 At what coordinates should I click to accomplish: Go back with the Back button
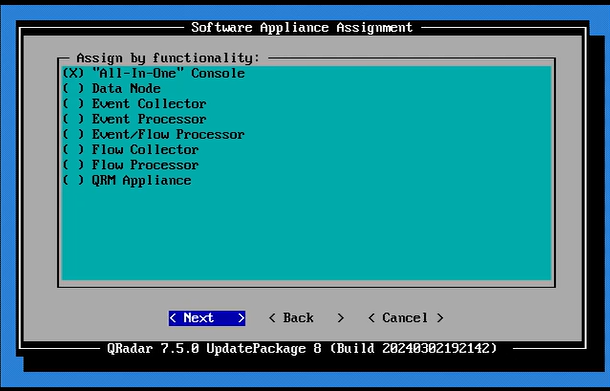click(x=306, y=318)
